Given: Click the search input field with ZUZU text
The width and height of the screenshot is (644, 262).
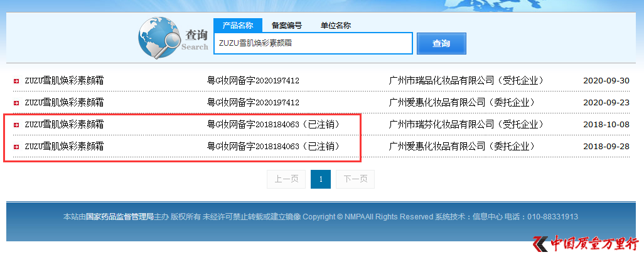Looking at the screenshot, I should click(x=313, y=43).
